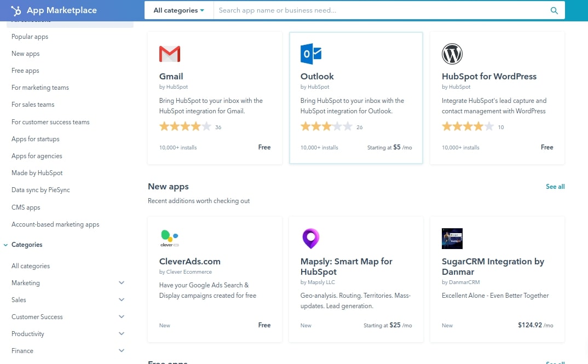Click the Gmail app icon
Screen dimensions: 588x364
point(170,54)
